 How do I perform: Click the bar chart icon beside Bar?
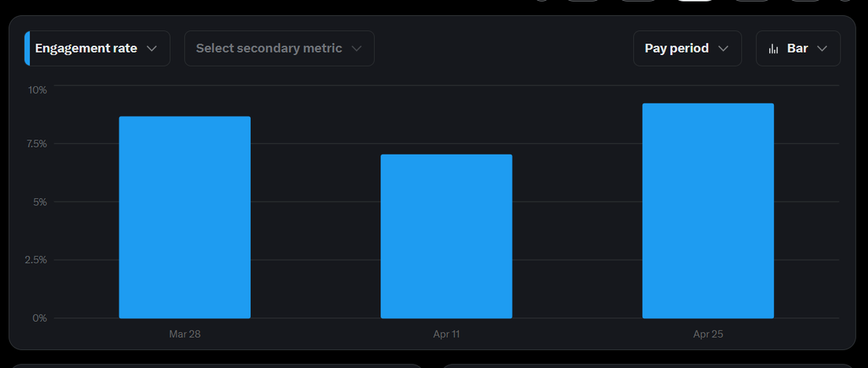(x=773, y=49)
